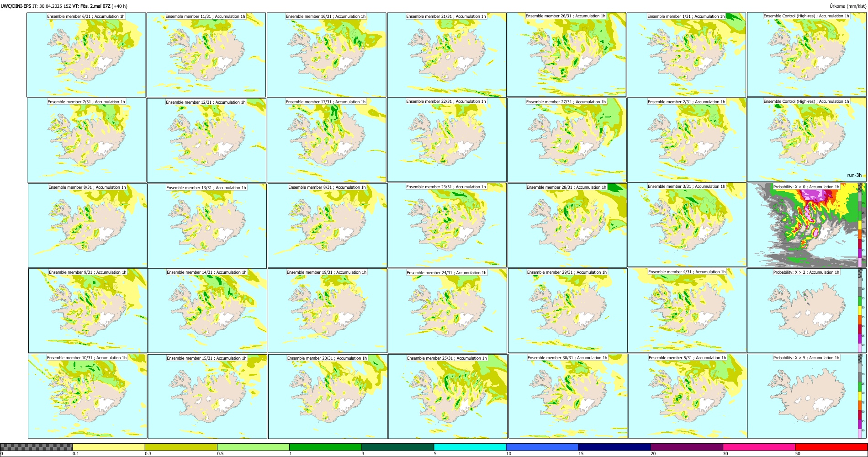Click the '0.5' legend value

pyautogui.click(x=220, y=454)
